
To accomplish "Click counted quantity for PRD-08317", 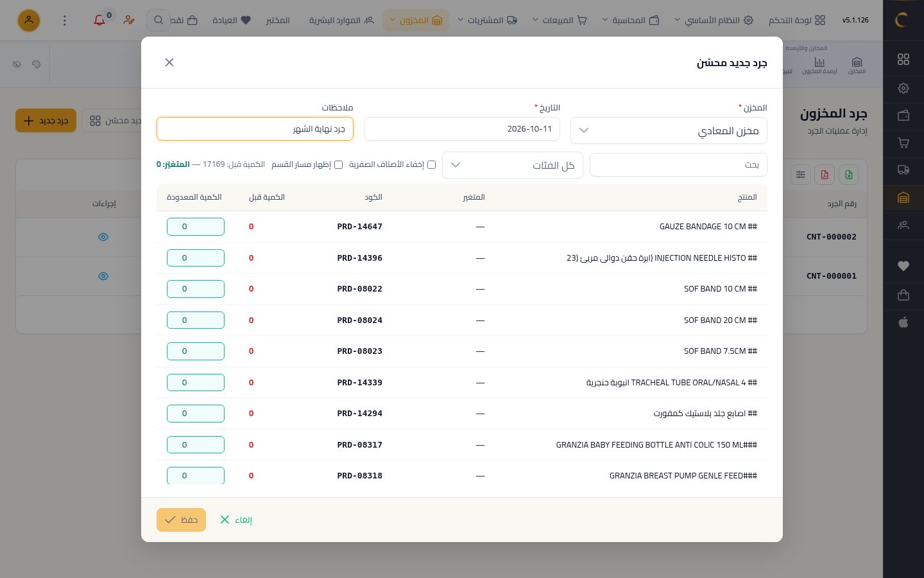I will 196,445.
